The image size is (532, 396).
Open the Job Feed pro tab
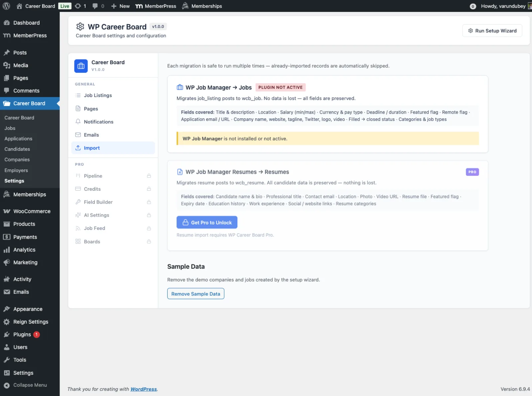(113, 228)
